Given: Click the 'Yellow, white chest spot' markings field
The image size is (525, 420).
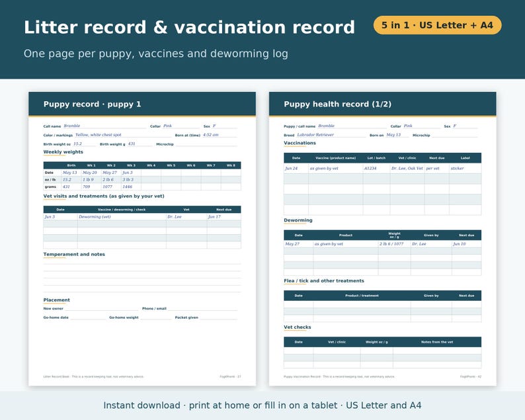Looking at the screenshot, I should 122,135.
